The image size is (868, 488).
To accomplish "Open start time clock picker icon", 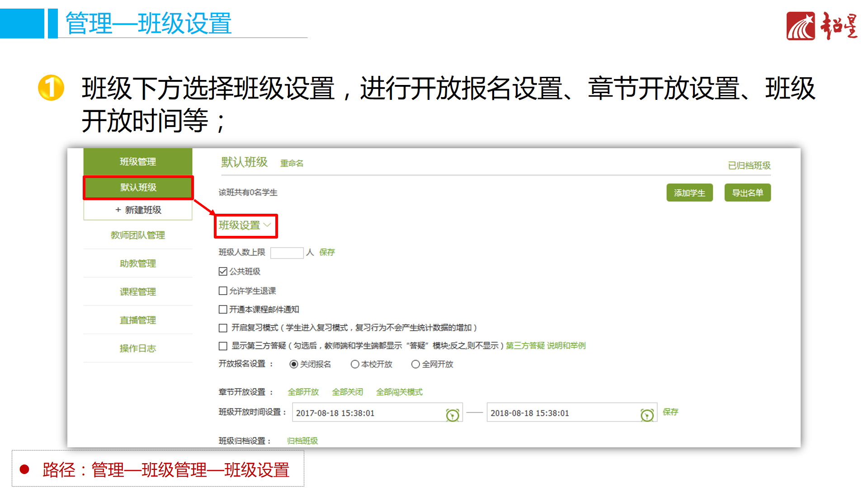I will 452,415.
